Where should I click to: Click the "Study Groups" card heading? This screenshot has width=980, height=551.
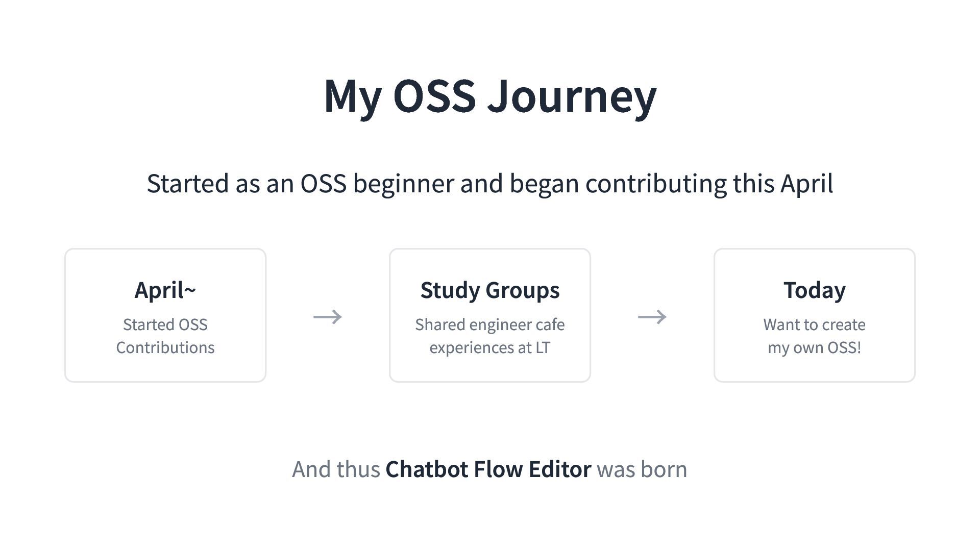[x=490, y=290]
